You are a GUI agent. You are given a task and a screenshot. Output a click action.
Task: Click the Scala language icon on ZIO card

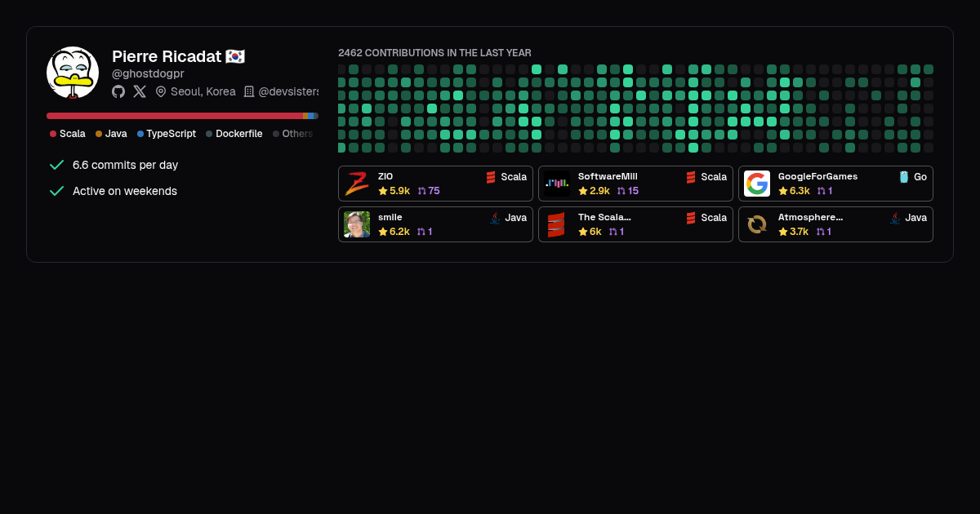491,177
